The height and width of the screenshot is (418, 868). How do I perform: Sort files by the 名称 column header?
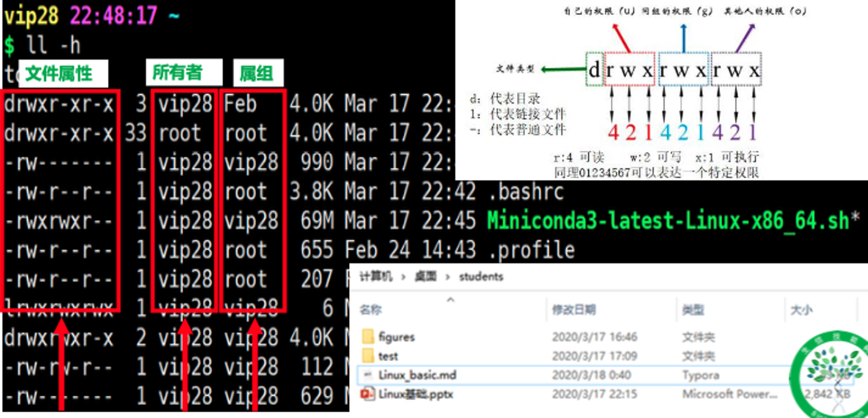[371, 309]
